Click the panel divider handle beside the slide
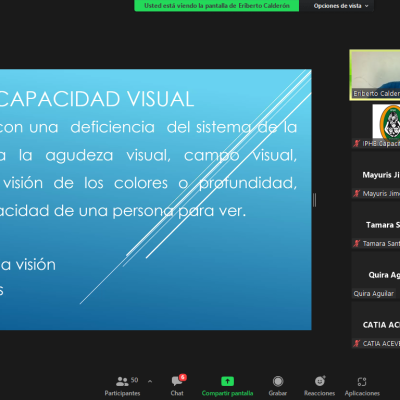The image size is (400, 400). coord(315,200)
